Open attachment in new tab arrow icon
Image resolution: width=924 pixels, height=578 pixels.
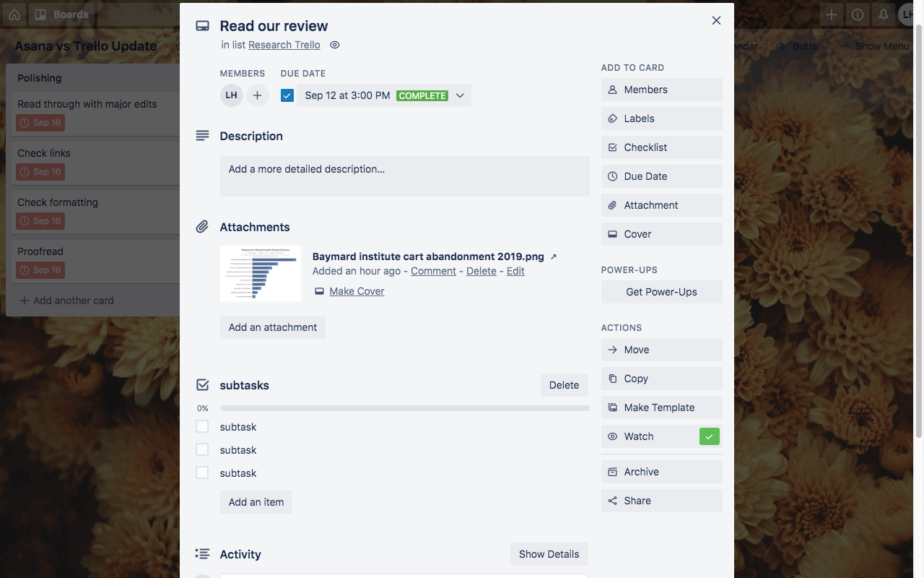554,256
